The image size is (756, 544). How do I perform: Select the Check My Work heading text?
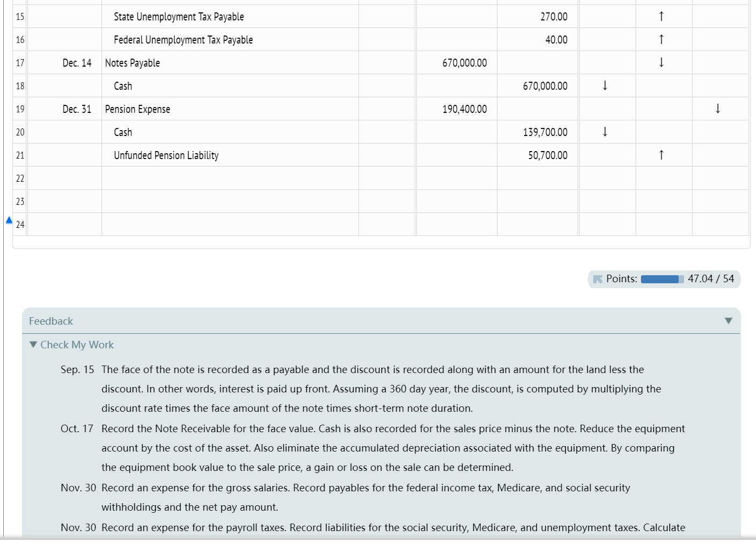pos(77,345)
